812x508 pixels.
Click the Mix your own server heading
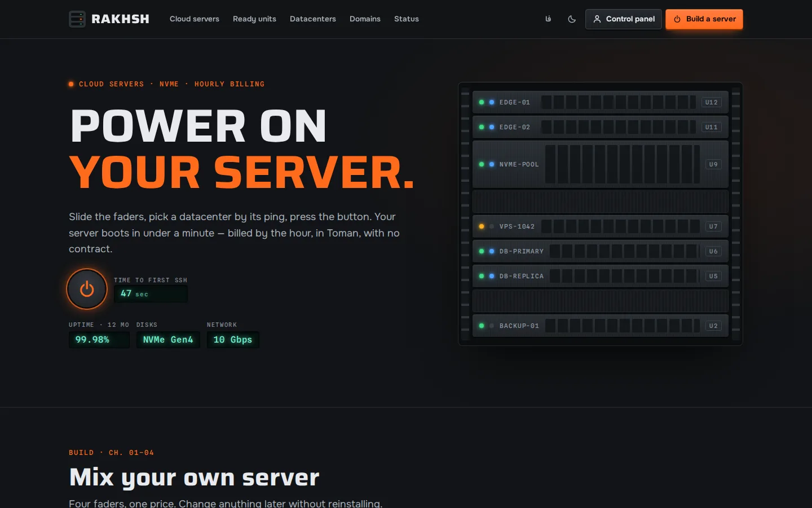point(194,478)
